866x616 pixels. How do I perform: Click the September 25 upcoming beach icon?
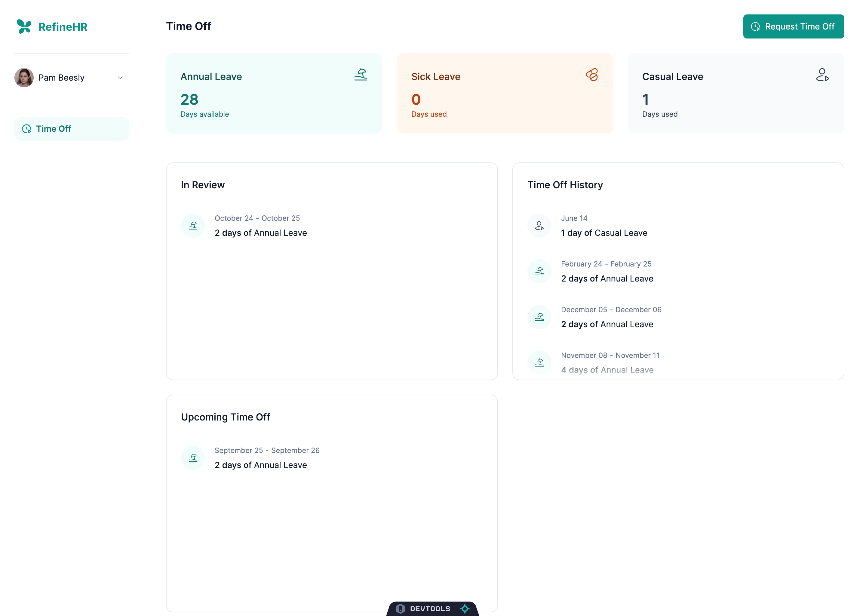pyautogui.click(x=193, y=458)
